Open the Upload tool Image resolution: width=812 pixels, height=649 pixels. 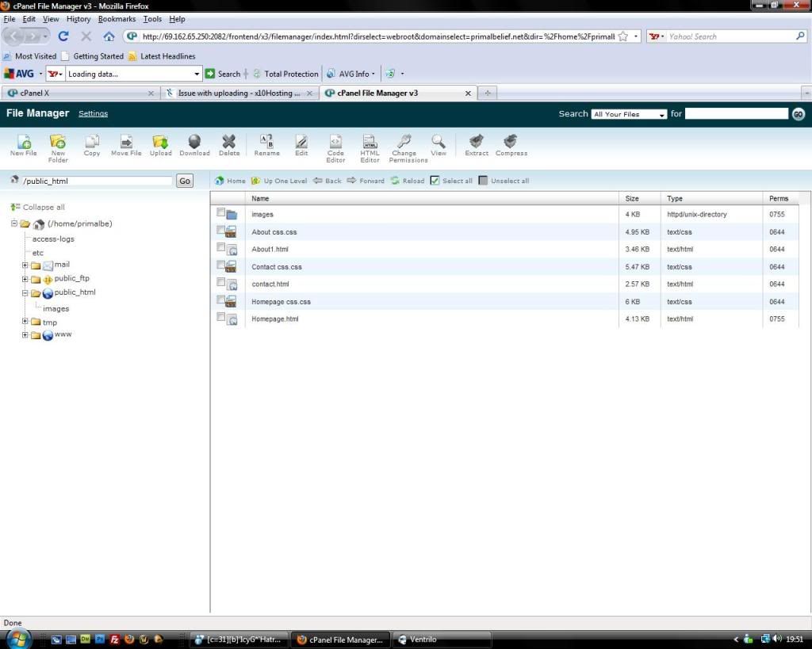161,143
